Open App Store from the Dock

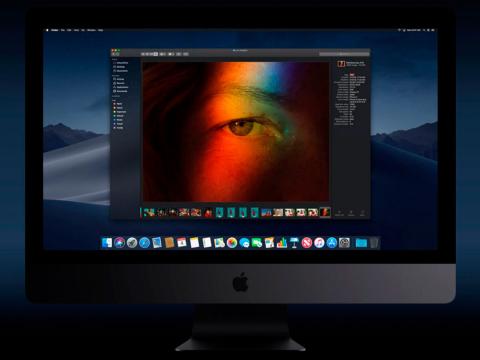332,243
